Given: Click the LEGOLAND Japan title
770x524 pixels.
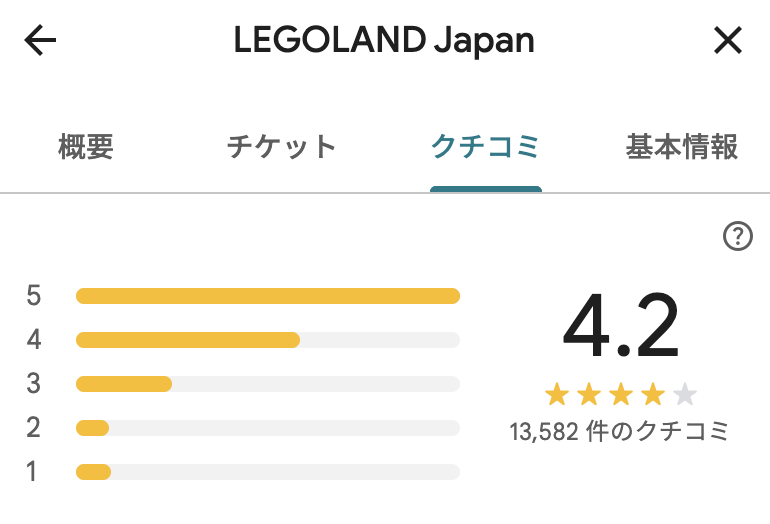Looking at the screenshot, I should point(384,41).
